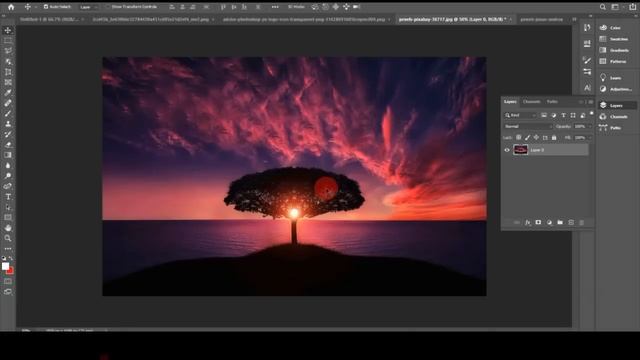Click the red background color swatch

[x=11, y=271]
